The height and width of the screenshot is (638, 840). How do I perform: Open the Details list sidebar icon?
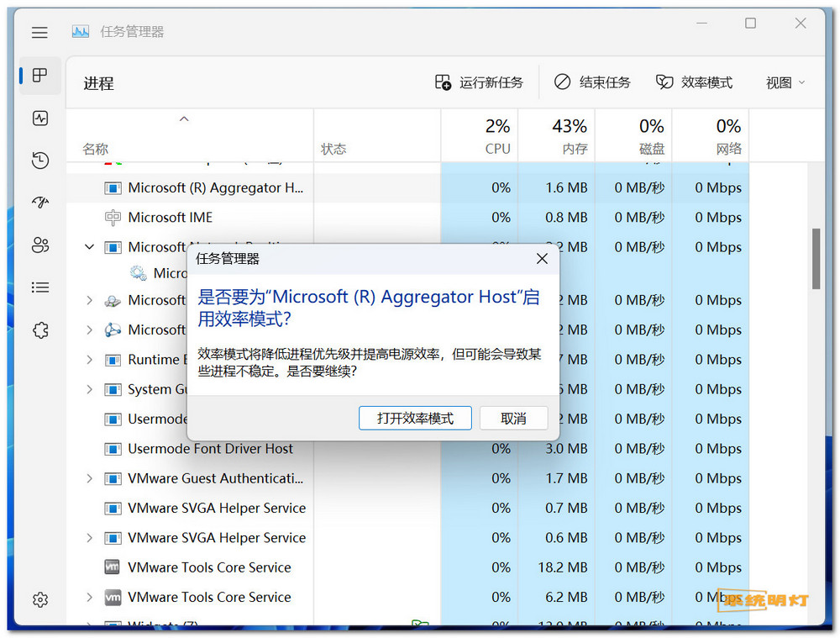pos(40,287)
